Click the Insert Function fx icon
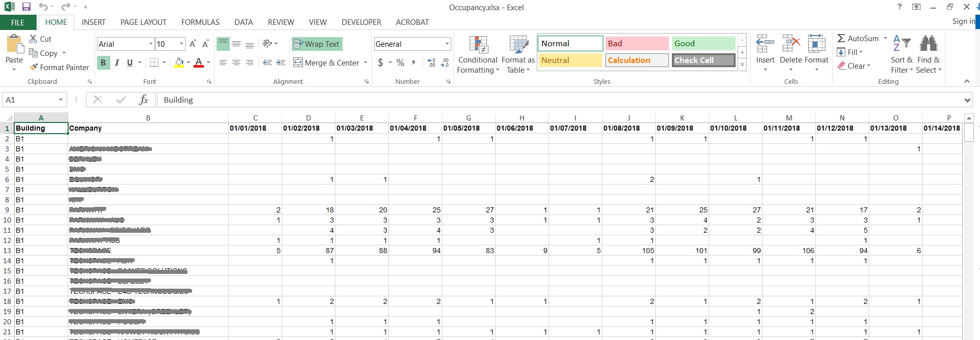Image resolution: width=980 pixels, height=340 pixels. (143, 100)
